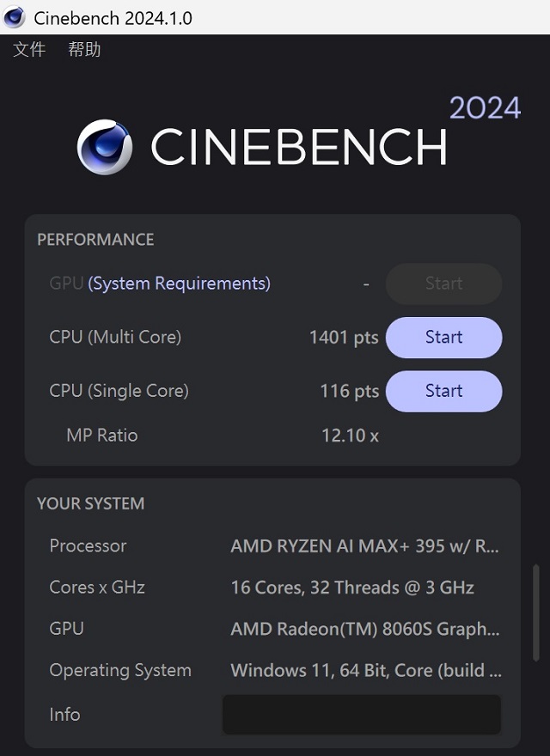Click inside the Info field
The height and width of the screenshot is (756, 550).
[x=361, y=714]
